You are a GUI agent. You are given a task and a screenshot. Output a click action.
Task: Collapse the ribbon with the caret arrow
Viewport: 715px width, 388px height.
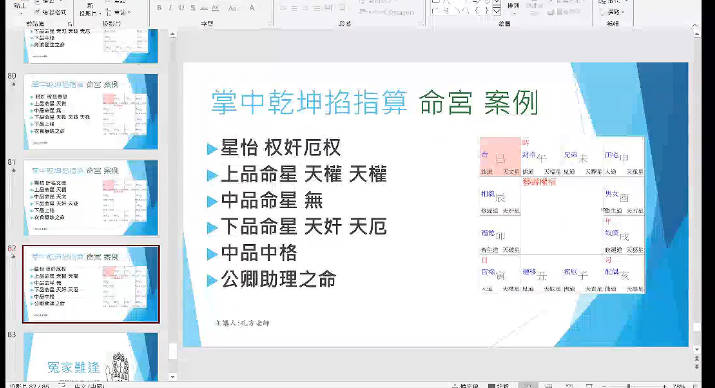(x=696, y=26)
